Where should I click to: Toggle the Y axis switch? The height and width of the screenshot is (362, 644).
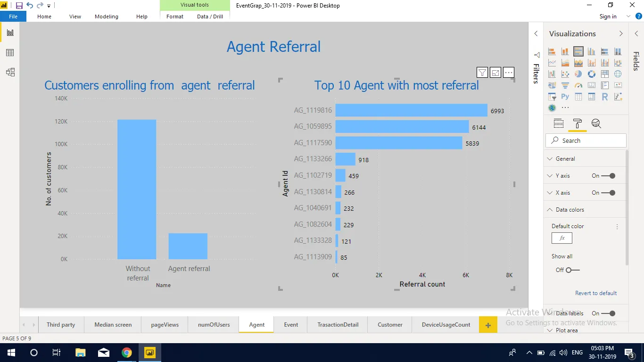pyautogui.click(x=609, y=176)
